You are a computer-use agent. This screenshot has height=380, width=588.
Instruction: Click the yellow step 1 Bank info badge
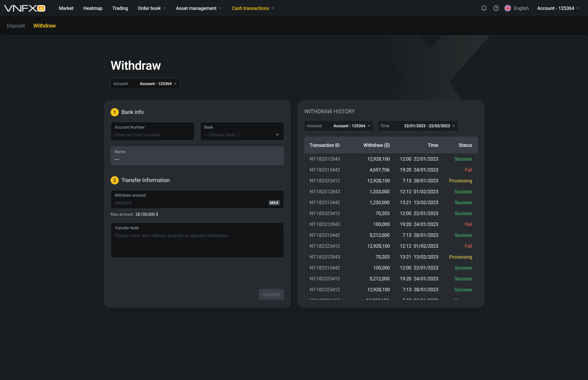[115, 112]
